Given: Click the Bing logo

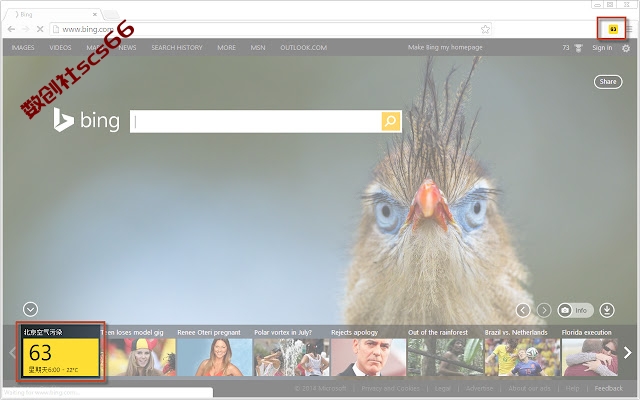Looking at the screenshot, I should 86,120.
